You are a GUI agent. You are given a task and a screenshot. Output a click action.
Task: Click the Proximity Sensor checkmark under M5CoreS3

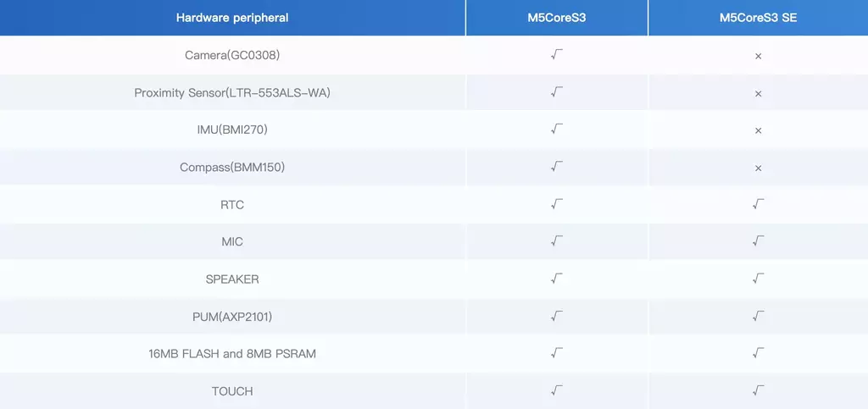point(557,91)
